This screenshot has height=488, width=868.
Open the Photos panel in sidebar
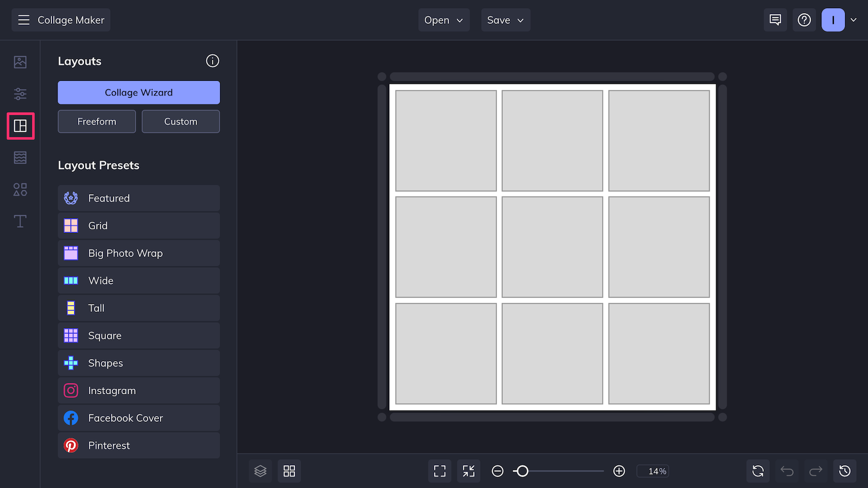(x=20, y=62)
